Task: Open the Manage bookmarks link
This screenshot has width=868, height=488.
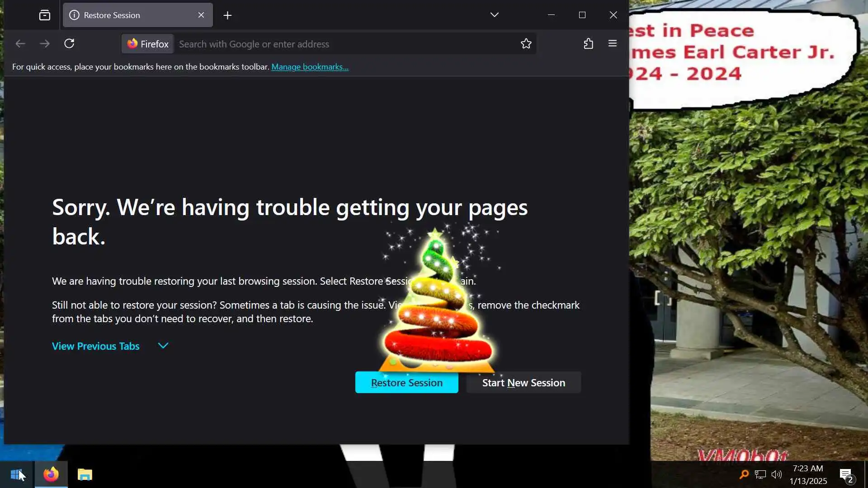Action: click(x=310, y=67)
